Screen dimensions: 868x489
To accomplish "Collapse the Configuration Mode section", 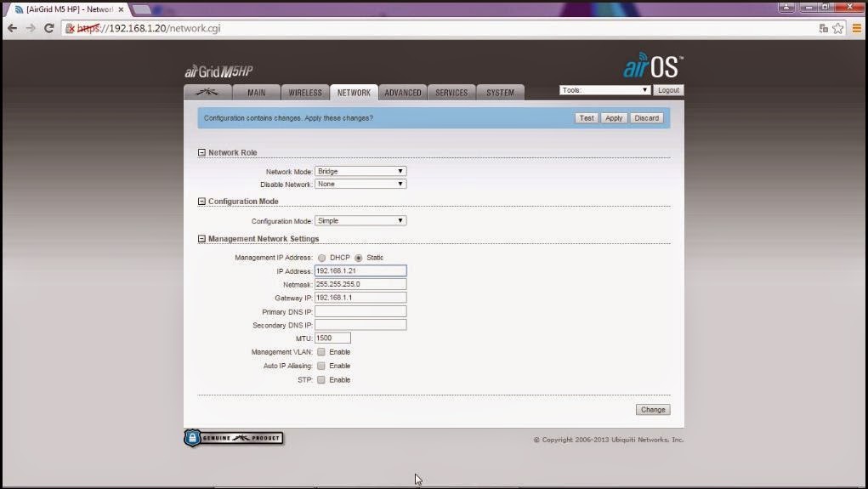I will point(201,201).
